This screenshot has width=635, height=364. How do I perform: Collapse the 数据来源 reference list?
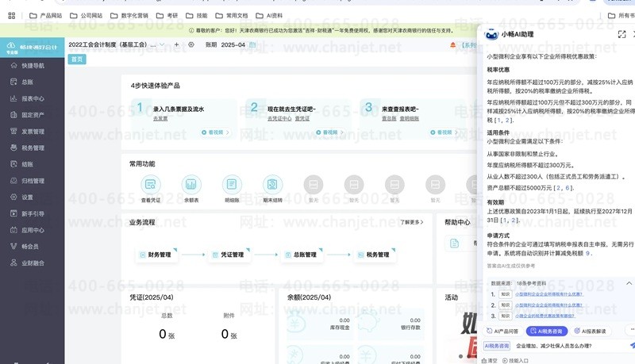click(629, 283)
